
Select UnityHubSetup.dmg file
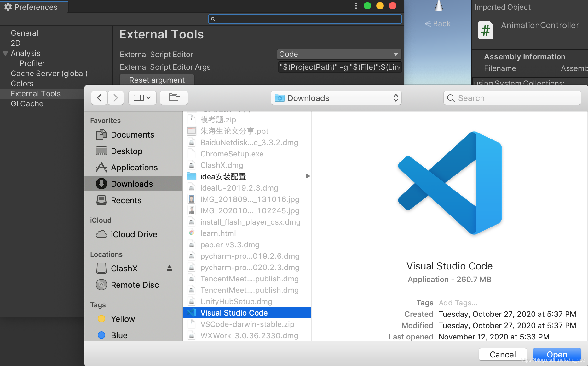(x=247, y=302)
